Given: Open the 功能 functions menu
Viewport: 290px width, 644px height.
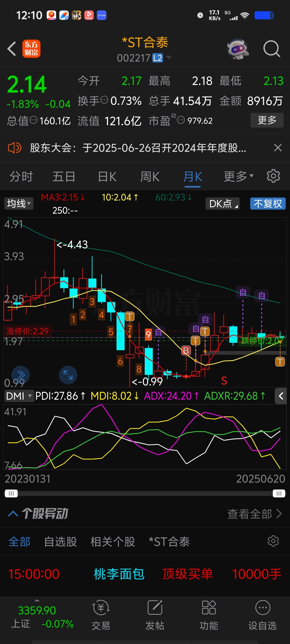Looking at the screenshot, I should [209, 615].
